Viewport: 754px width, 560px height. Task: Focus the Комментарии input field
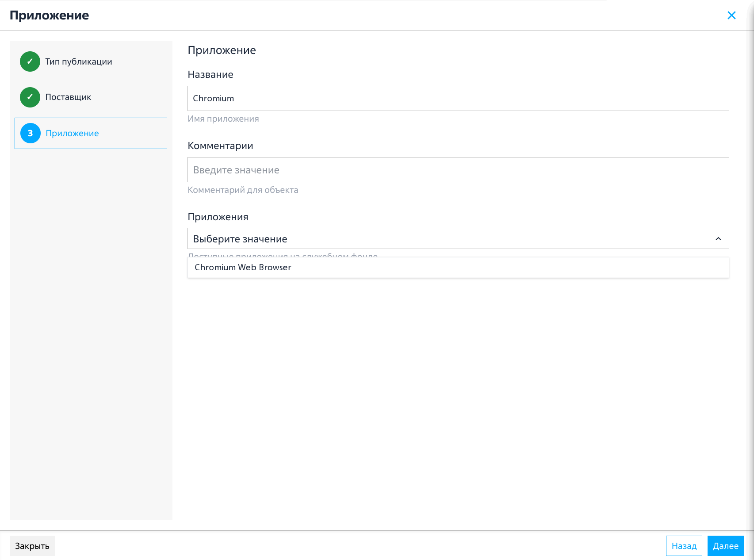coord(458,170)
